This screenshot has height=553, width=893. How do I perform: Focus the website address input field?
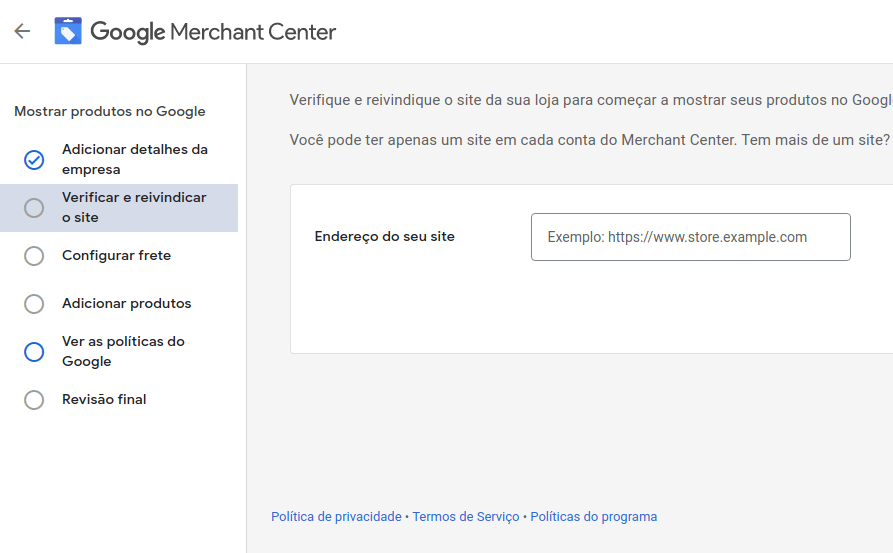pyautogui.click(x=691, y=237)
